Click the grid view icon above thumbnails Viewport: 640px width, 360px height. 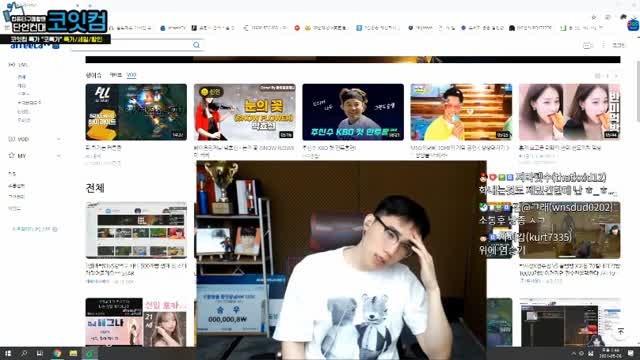coord(597,76)
